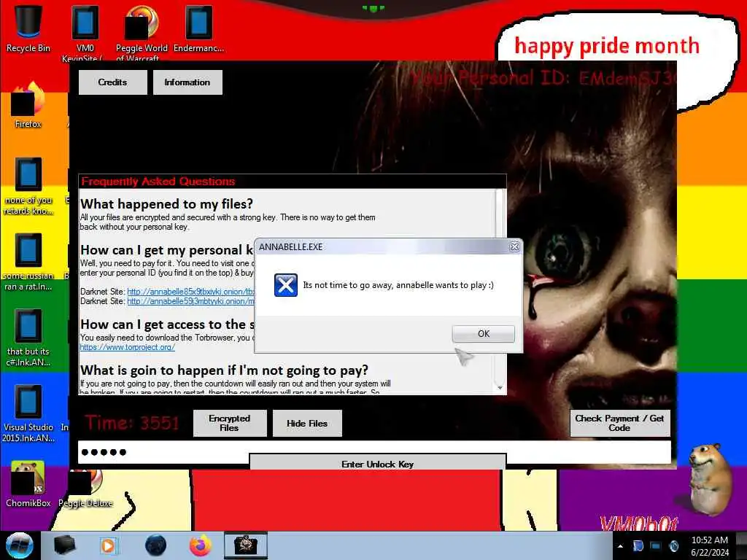Click the 'What is goin to happen' heading
Screen dimensions: 747x560
(x=224, y=370)
